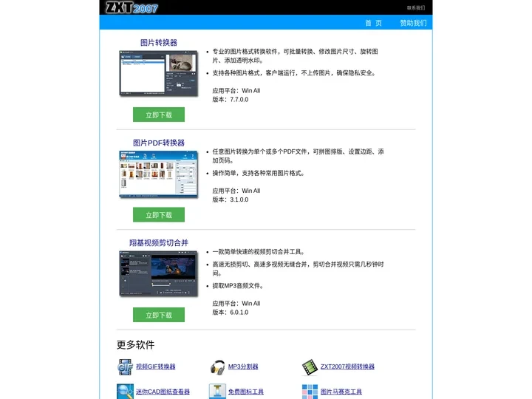Viewport: 532px width, 399px height.
Task: Open the 免费图标工具 link
Action: (x=246, y=392)
